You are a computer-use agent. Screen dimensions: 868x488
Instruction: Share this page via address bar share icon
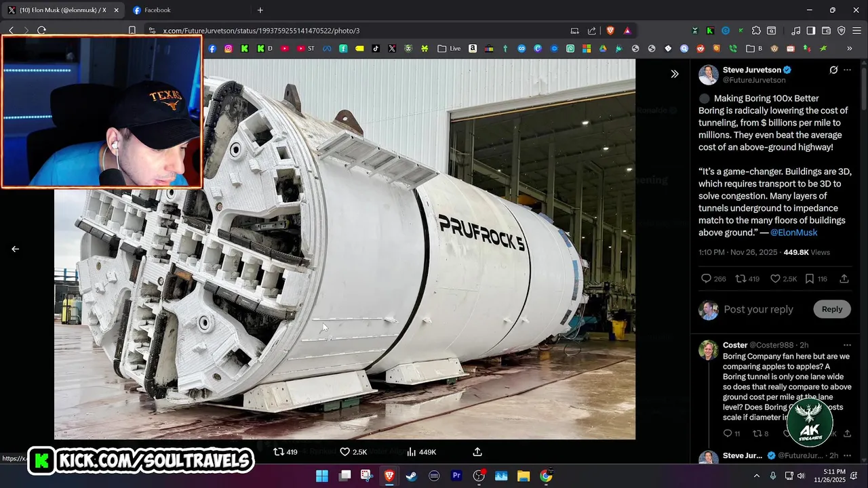pyautogui.click(x=592, y=30)
